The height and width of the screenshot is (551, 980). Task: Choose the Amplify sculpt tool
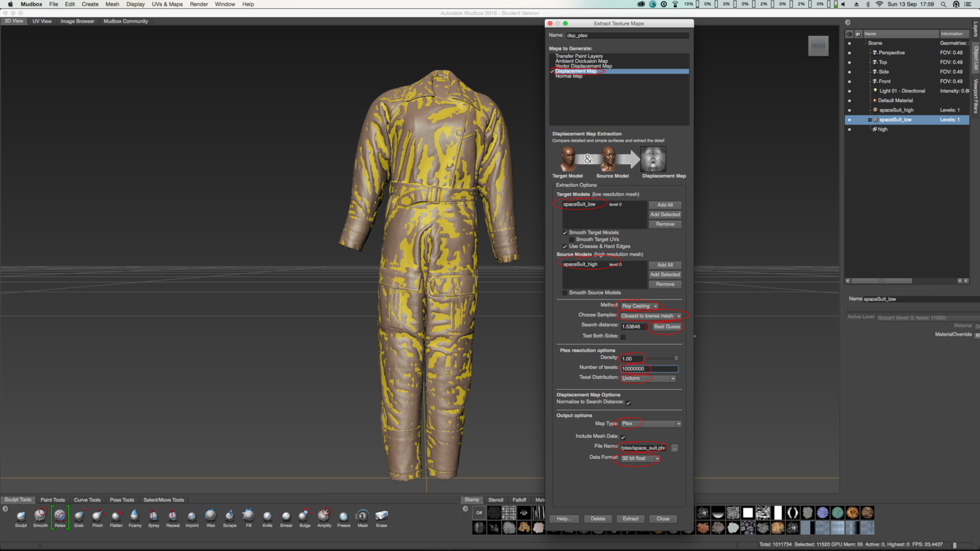click(324, 516)
